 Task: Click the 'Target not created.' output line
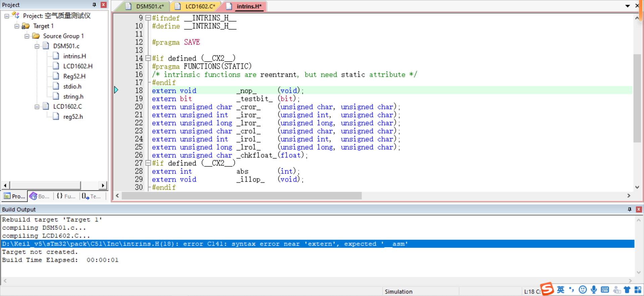[x=40, y=252]
